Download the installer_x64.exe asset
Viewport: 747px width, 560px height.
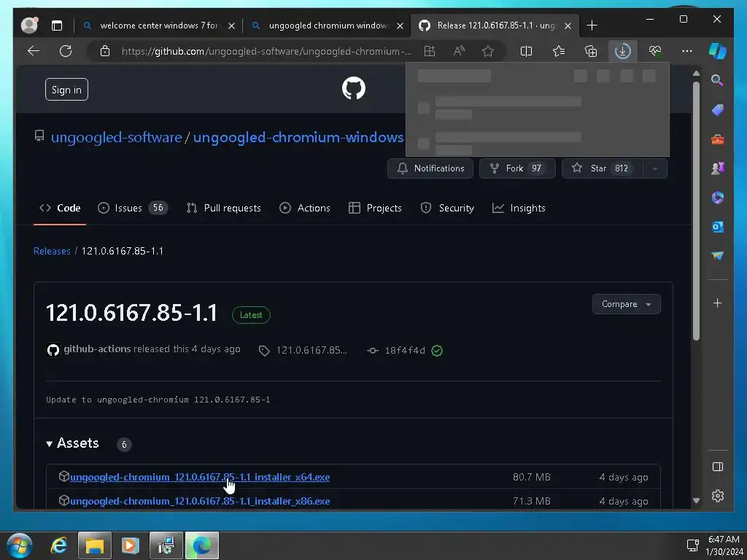[x=200, y=477]
